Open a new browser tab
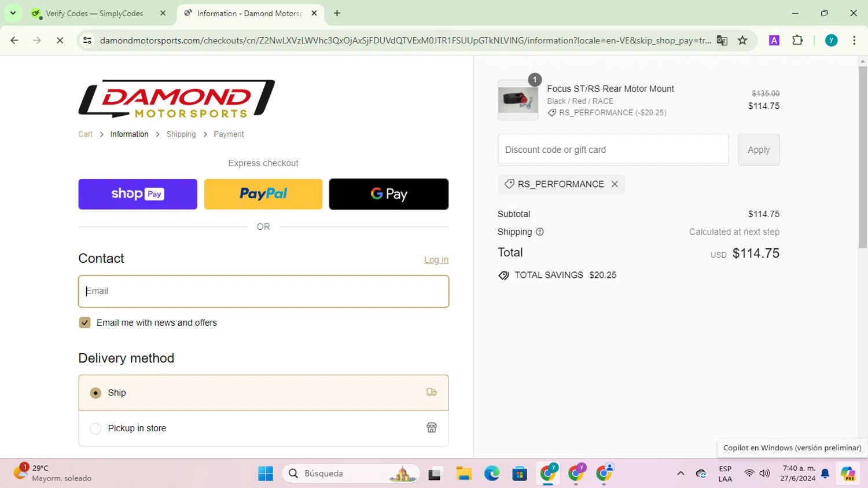The height and width of the screenshot is (488, 868). click(337, 13)
